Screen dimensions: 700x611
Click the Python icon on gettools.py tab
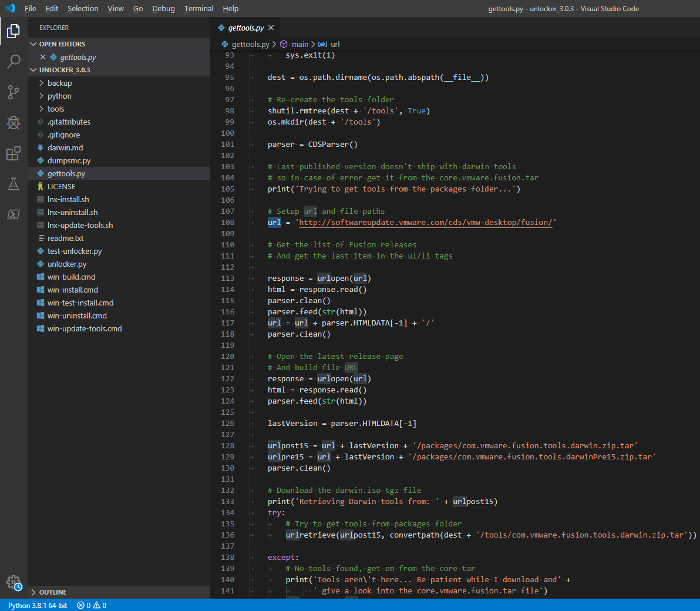[221, 28]
